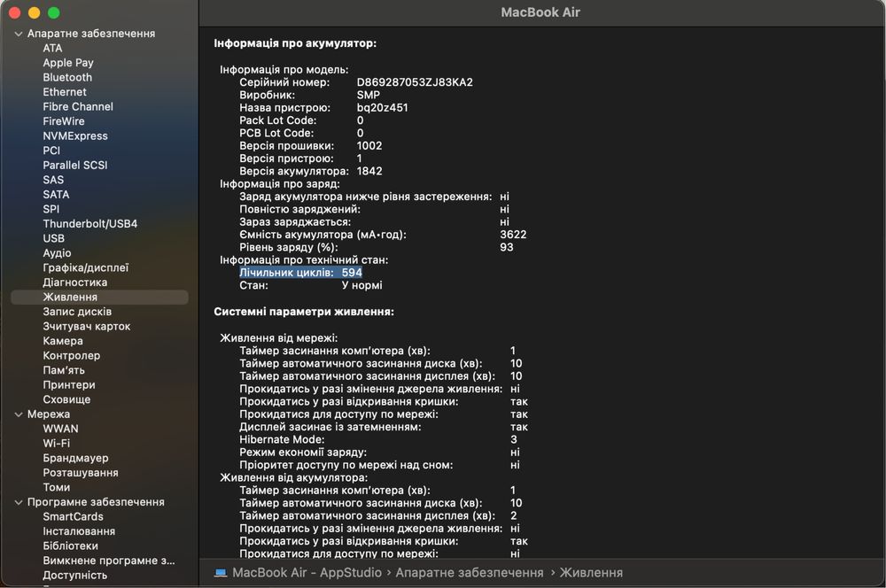Select Інсталювання sidebar item
The width and height of the screenshot is (886, 588).
[x=79, y=531]
